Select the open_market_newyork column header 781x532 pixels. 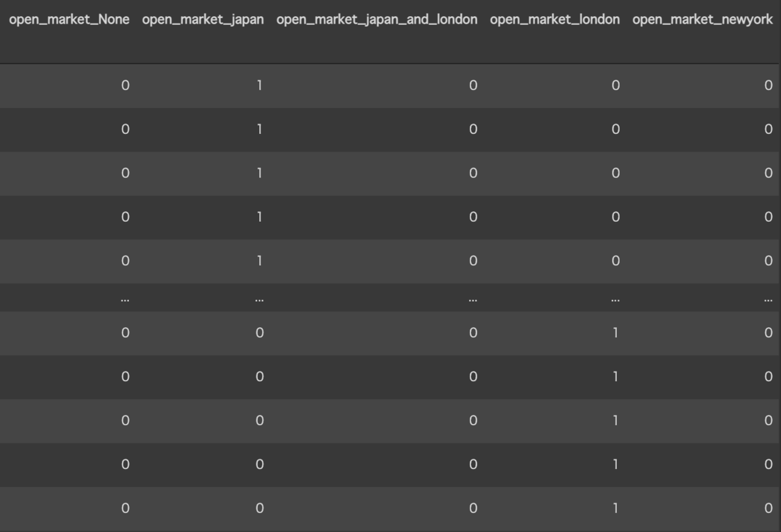tap(702, 20)
